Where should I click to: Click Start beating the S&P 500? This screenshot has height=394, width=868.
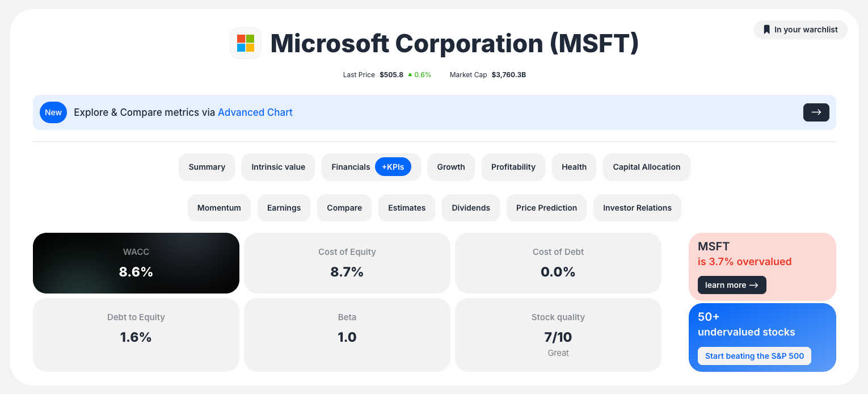pos(755,356)
